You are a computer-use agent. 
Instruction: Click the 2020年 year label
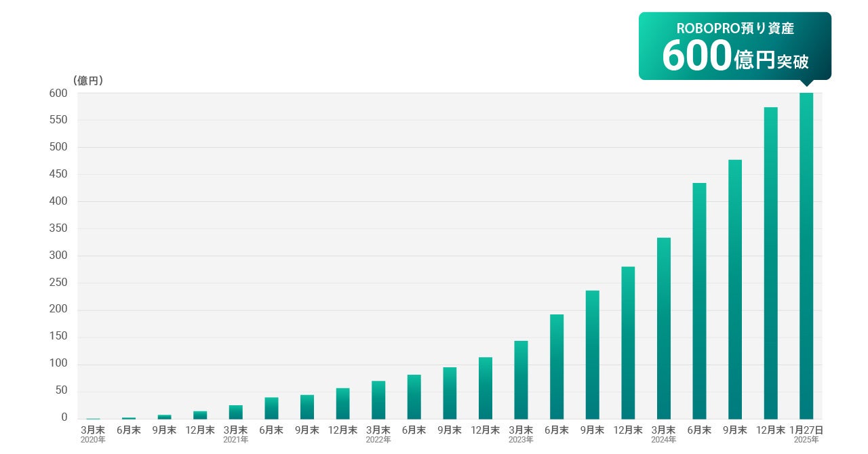93,440
